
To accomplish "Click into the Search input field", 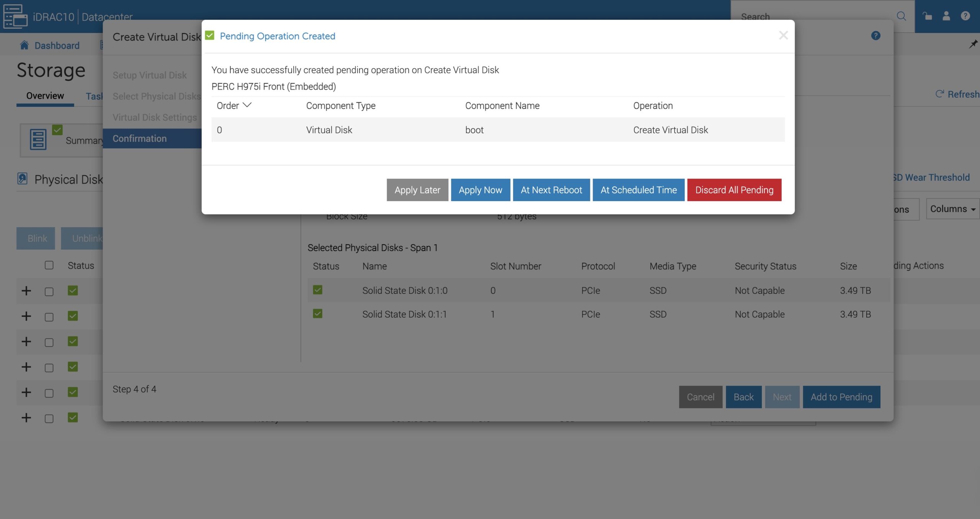I will (x=812, y=16).
